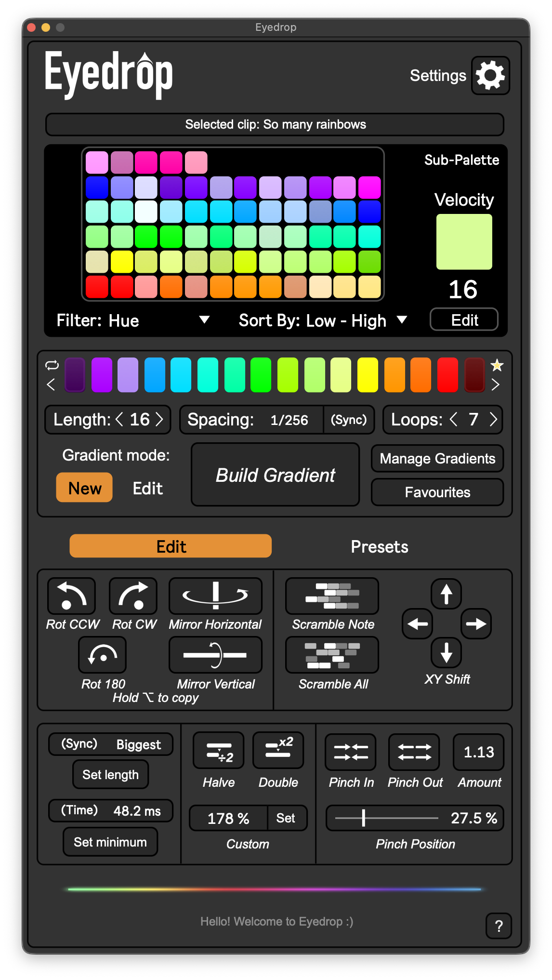Viewport: 552px width, 980px height.
Task: Click the Build Gradient button
Action: tap(275, 475)
